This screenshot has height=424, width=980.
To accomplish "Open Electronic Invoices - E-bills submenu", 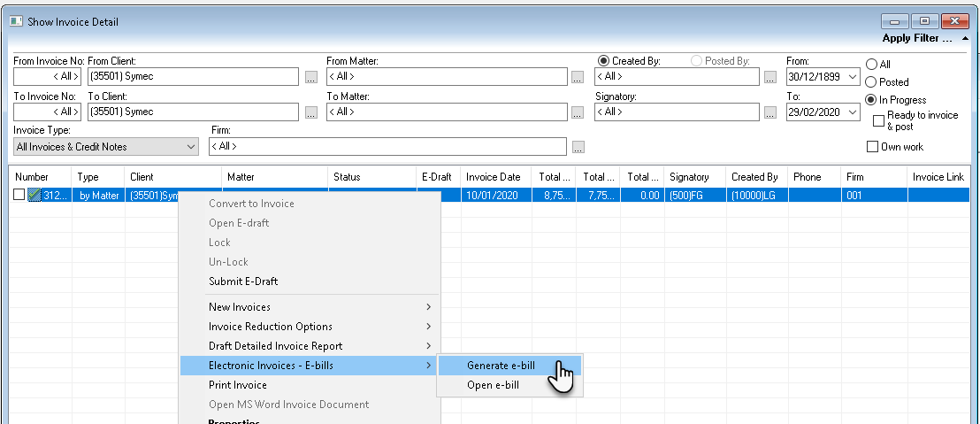I will coord(310,366).
